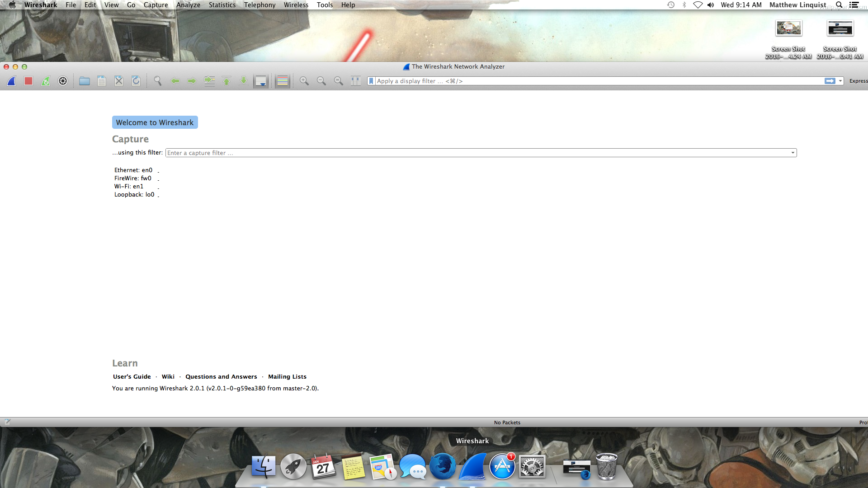868x488 pixels.
Task: Click the red stop capture icon
Action: [x=28, y=81]
